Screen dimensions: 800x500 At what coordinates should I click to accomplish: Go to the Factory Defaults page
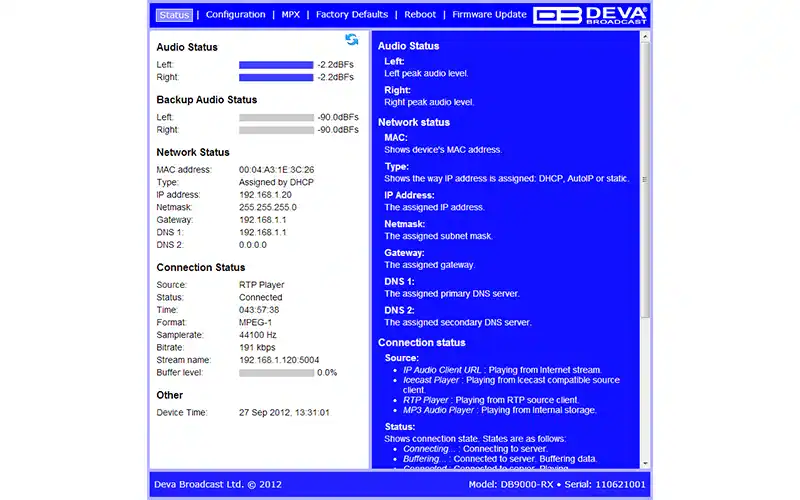[x=350, y=15]
